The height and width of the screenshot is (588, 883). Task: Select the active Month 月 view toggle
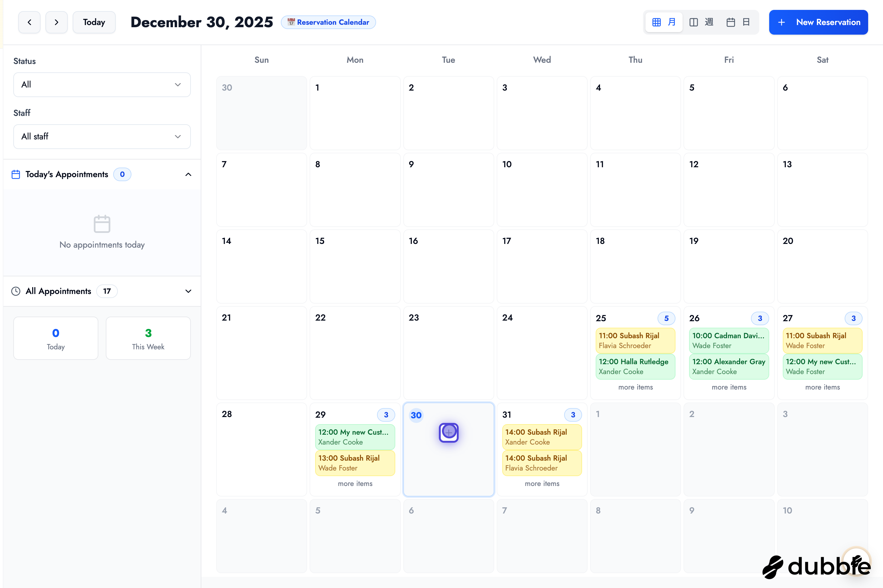[x=672, y=22]
